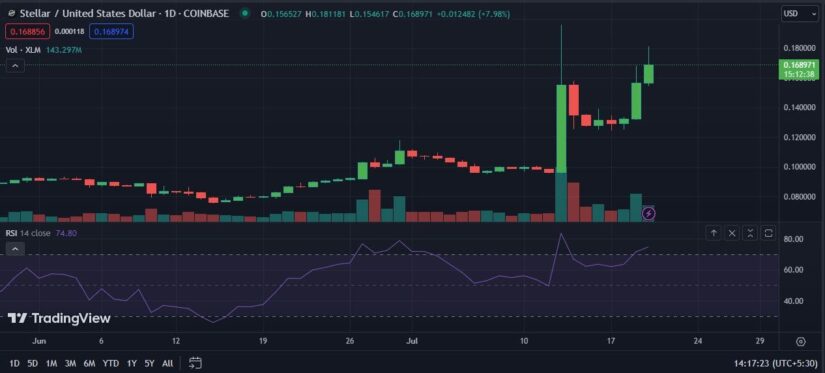
Task: Click the 0.100000 price axis label
Action: (799, 167)
